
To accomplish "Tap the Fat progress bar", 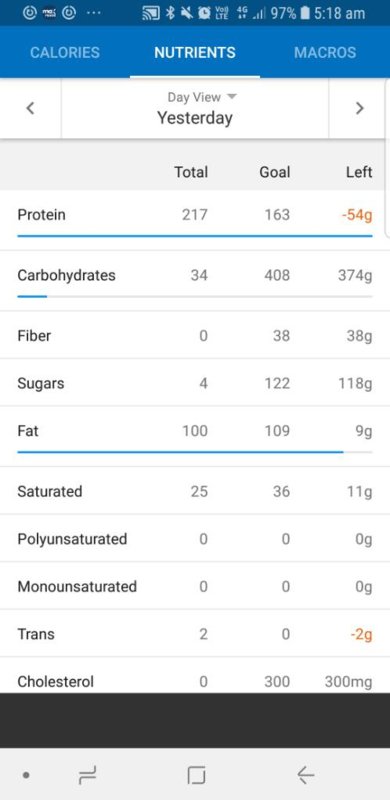I will (195, 452).
